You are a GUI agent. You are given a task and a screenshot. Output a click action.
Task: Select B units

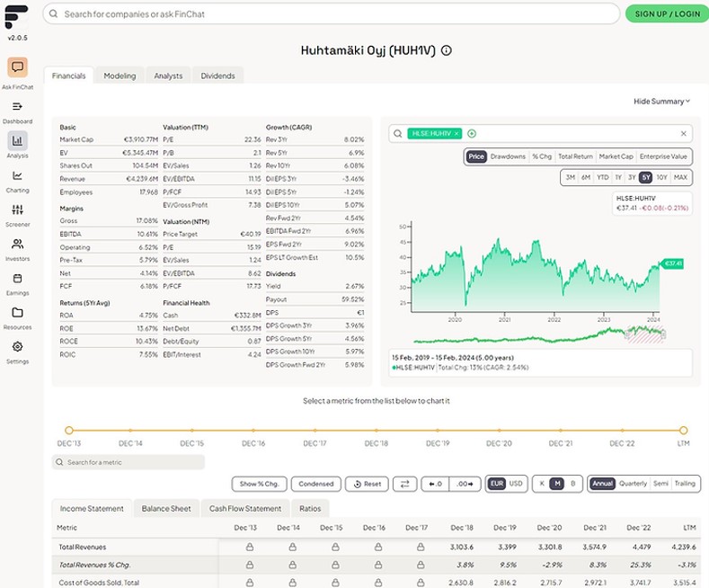point(573,484)
